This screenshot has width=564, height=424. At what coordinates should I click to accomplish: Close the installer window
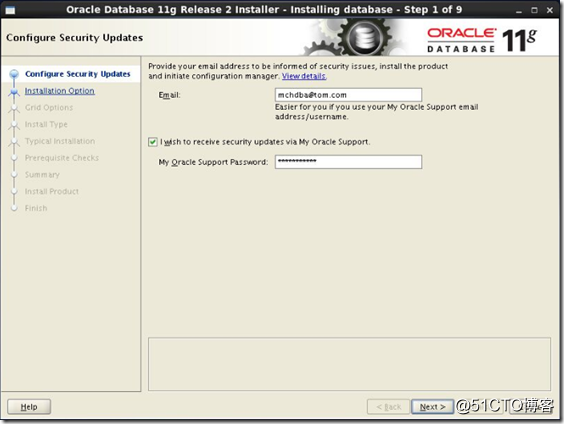coord(550,10)
